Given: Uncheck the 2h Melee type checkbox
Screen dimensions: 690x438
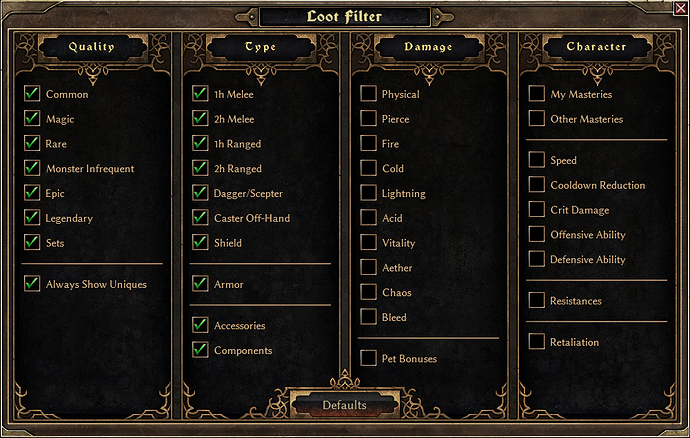Looking at the screenshot, I should [x=200, y=118].
